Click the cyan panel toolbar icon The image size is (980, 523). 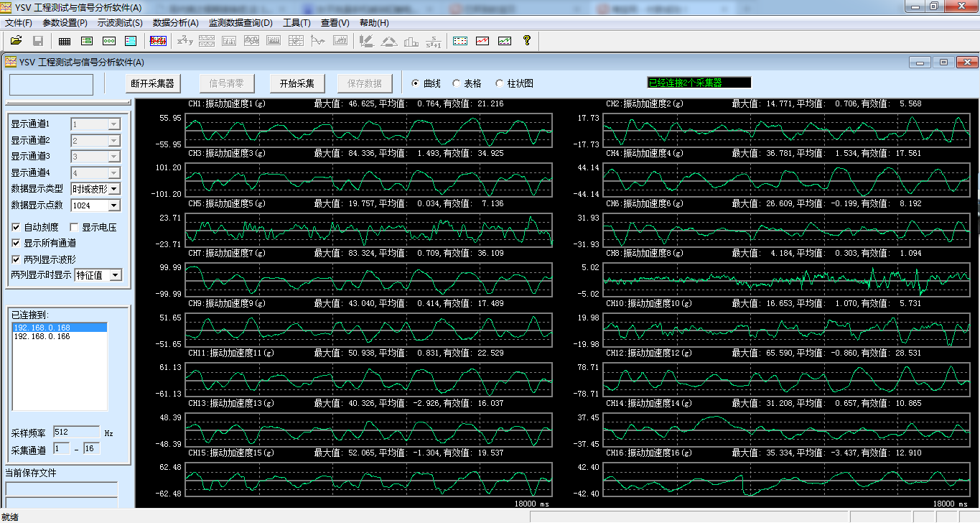pyautogui.click(x=131, y=41)
